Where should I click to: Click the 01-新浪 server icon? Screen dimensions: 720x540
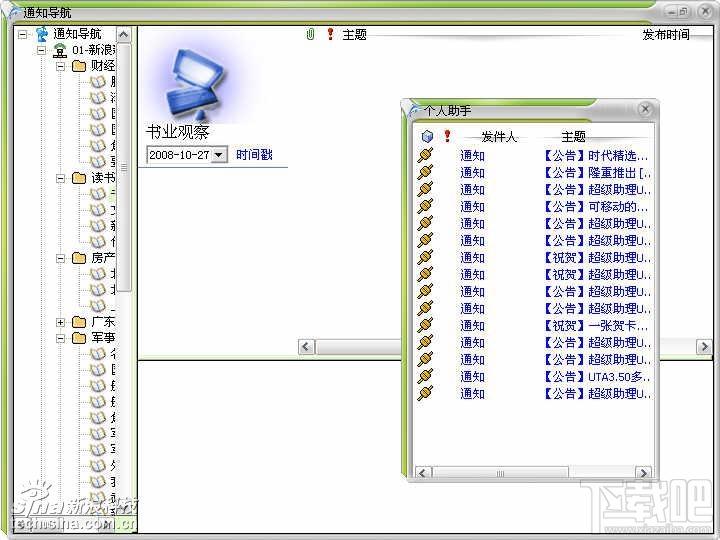[60, 50]
